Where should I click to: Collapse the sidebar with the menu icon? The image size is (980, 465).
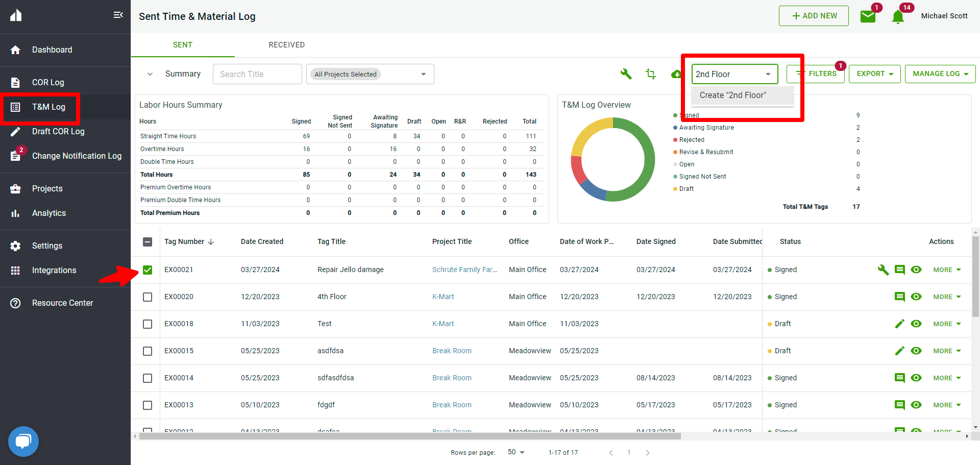(x=118, y=15)
